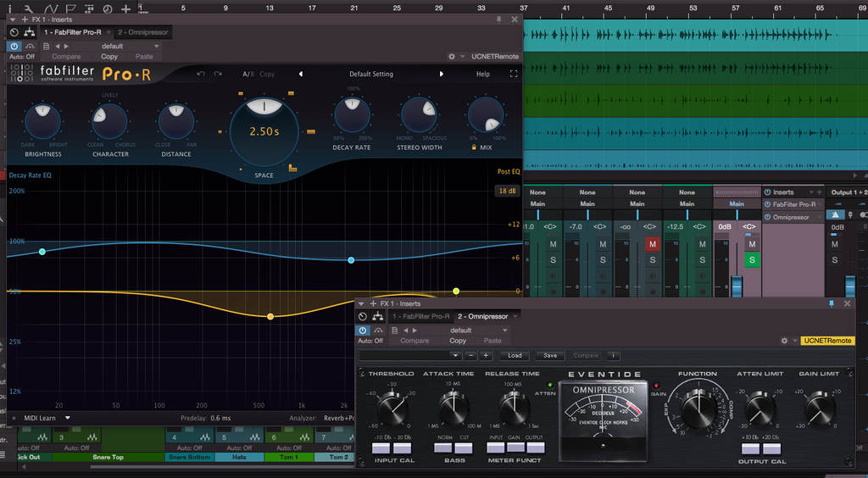
Task: Click the channel editor knob icon in Pro-R window
Action: pos(14,33)
